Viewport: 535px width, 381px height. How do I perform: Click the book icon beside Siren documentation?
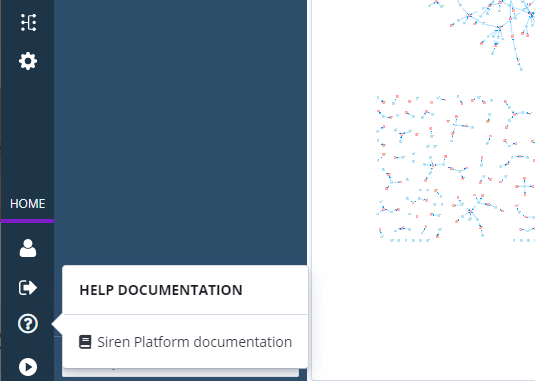point(85,342)
